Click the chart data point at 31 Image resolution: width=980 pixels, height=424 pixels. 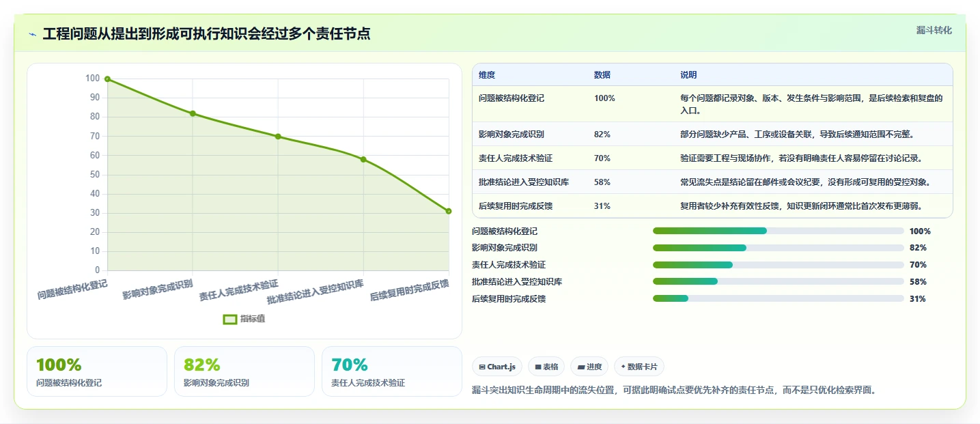449,211
